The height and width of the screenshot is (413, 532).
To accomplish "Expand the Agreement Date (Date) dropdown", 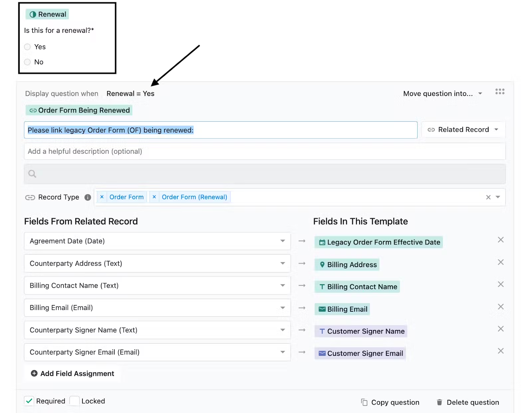I will [x=157, y=241].
